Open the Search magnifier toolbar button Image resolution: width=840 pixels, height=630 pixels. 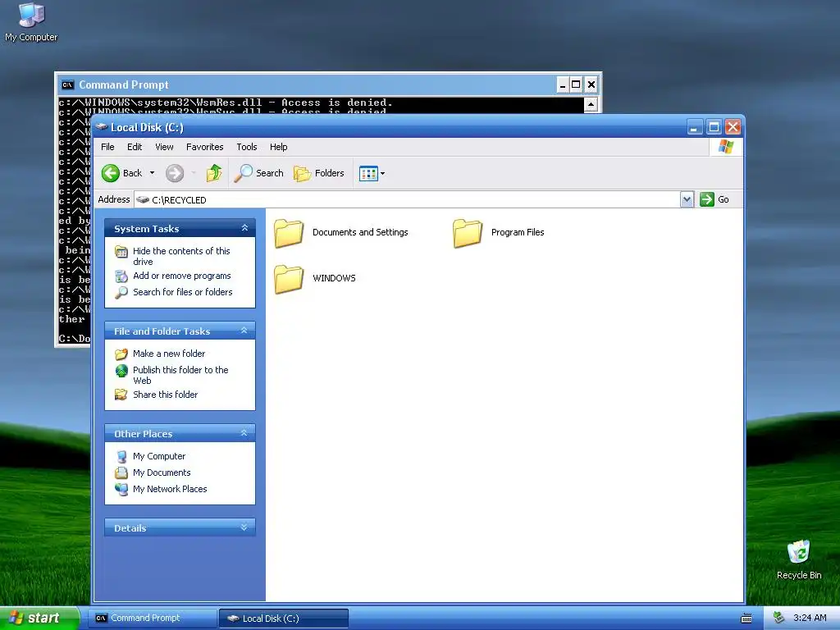point(258,173)
